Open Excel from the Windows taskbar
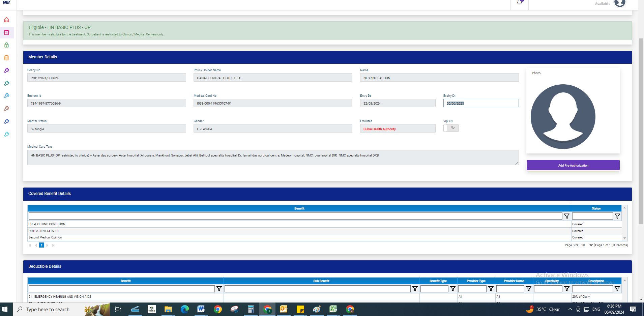Image resolution: width=644 pixels, height=316 pixels. click(333, 309)
